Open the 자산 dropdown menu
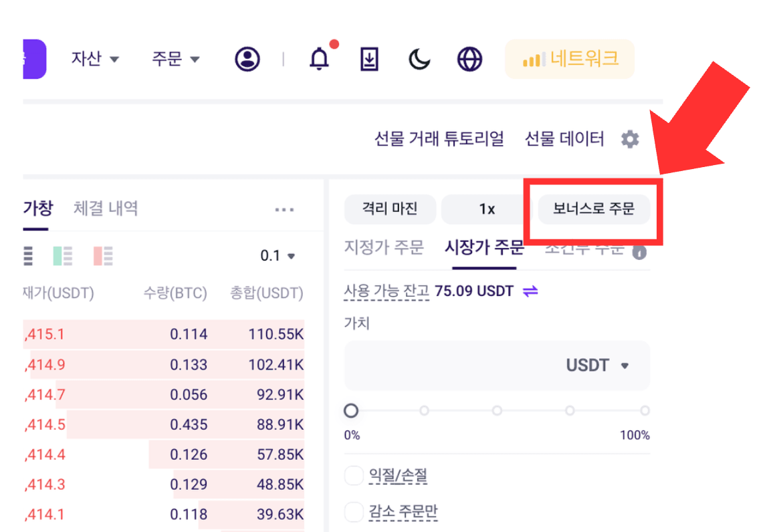Viewport: 765px width, 532px height. tap(95, 59)
